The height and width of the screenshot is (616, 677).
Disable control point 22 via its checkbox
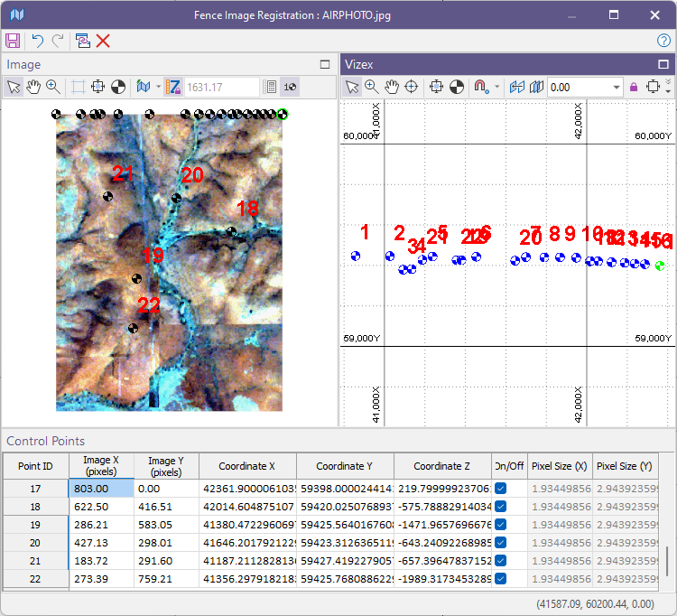[x=500, y=578]
